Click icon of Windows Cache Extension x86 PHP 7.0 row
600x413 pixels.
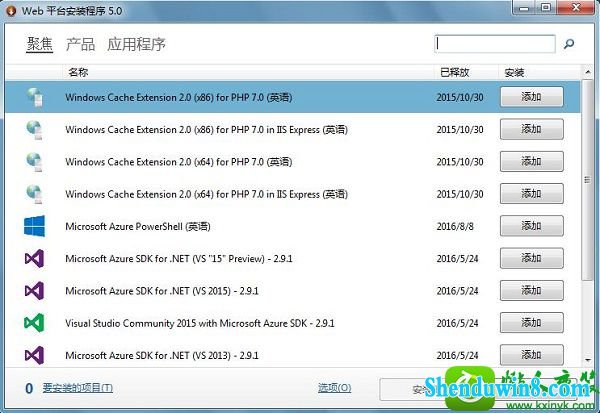(34, 97)
